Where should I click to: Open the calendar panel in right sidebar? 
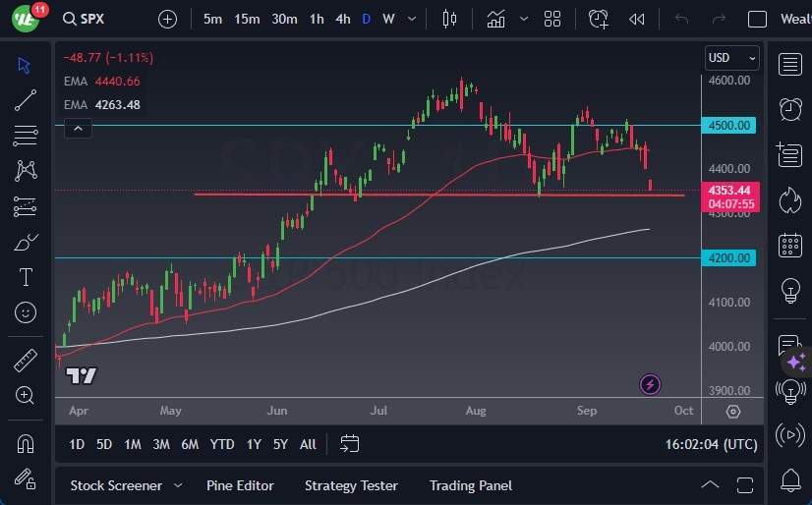pyautogui.click(x=789, y=245)
